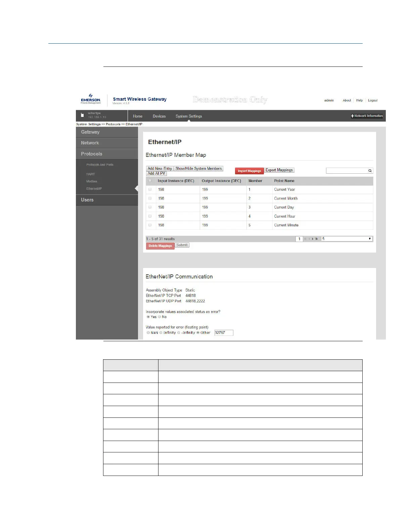Click Protocols in the breadcrumb

(x=113, y=124)
